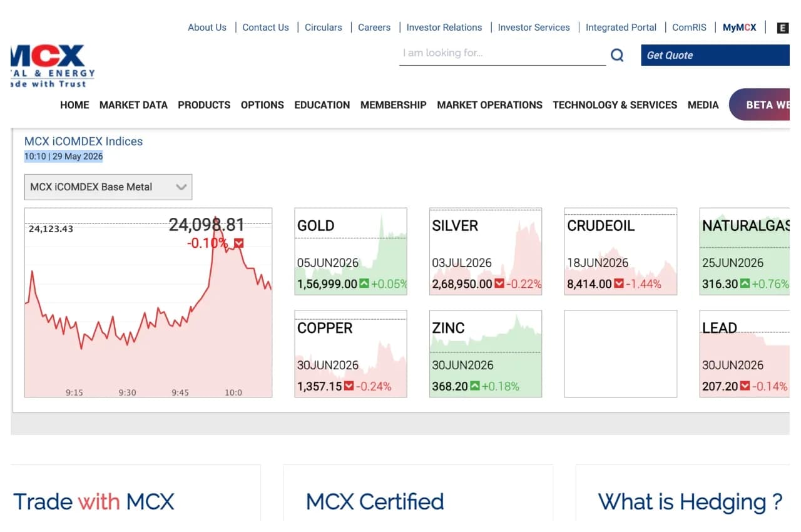
Task: Open the PRODUCTS menu
Action: tap(204, 105)
